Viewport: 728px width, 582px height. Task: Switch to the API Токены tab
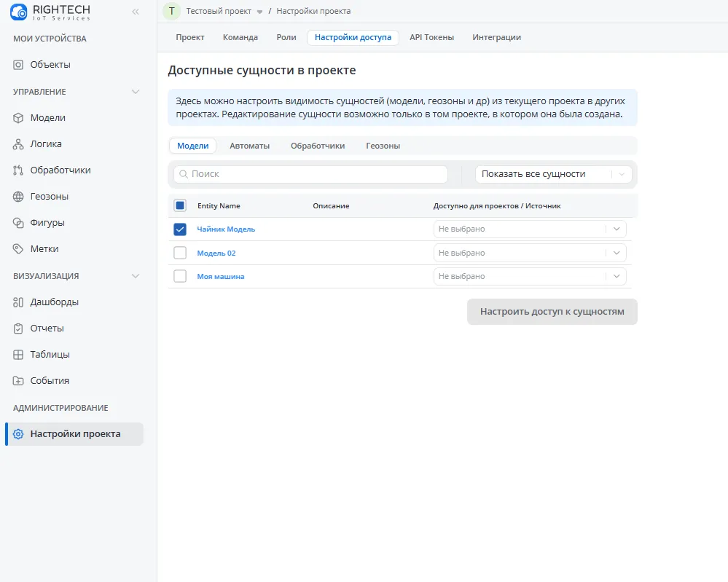(431, 37)
